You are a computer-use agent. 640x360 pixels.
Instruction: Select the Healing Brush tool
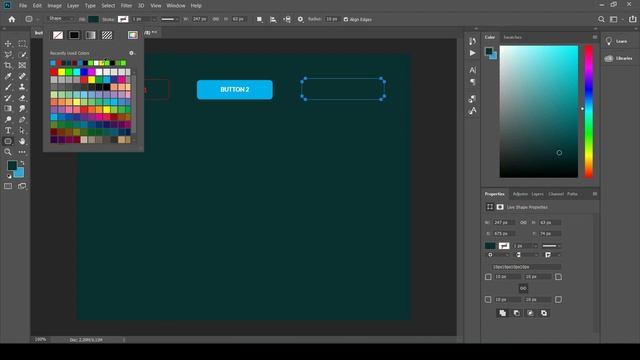coord(22,76)
